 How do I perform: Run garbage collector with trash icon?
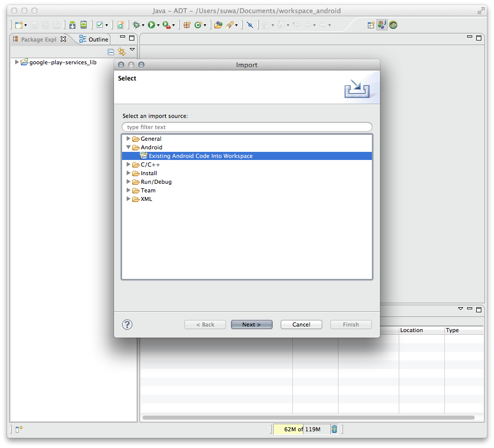tap(334, 429)
